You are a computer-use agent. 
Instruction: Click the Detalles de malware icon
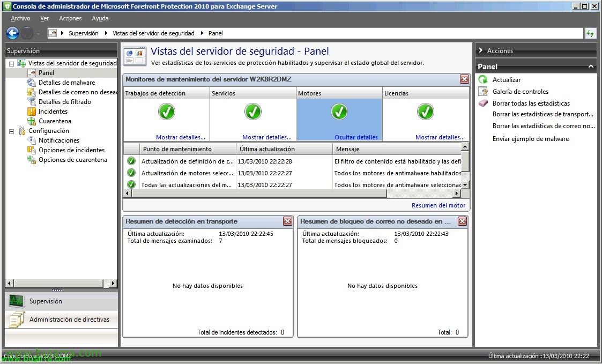[x=31, y=82]
